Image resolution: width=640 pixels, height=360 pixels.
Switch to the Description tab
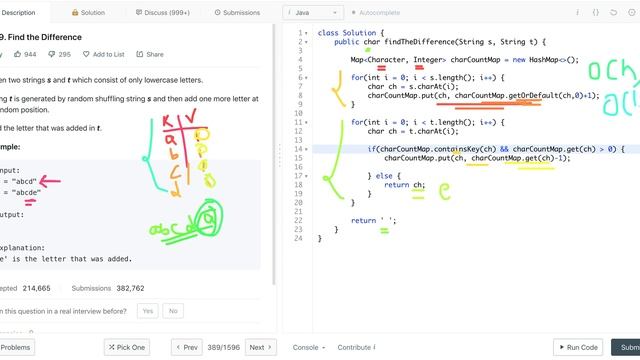click(18, 13)
